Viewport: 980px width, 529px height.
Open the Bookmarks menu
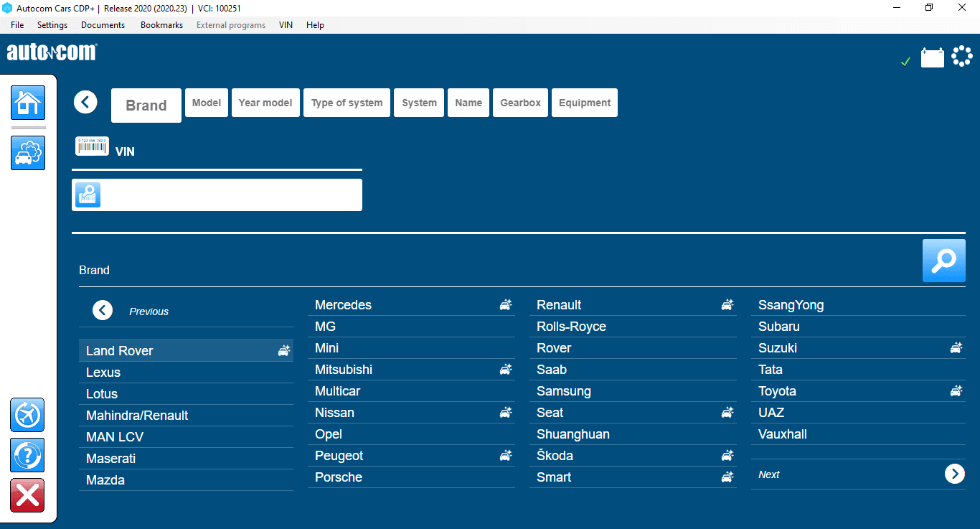[161, 25]
